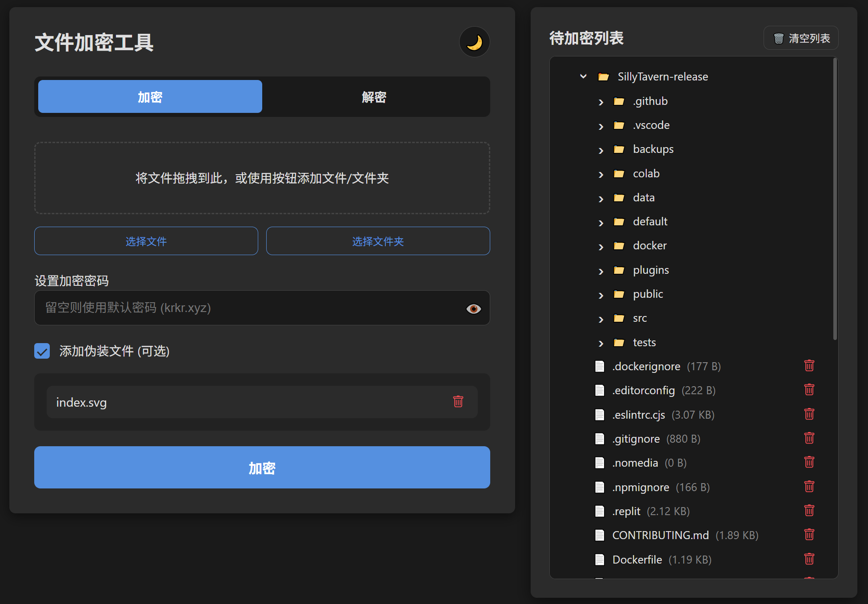The image size is (868, 604).
Task: Delete .nomedia from the encryption queue
Action: point(809,462)
